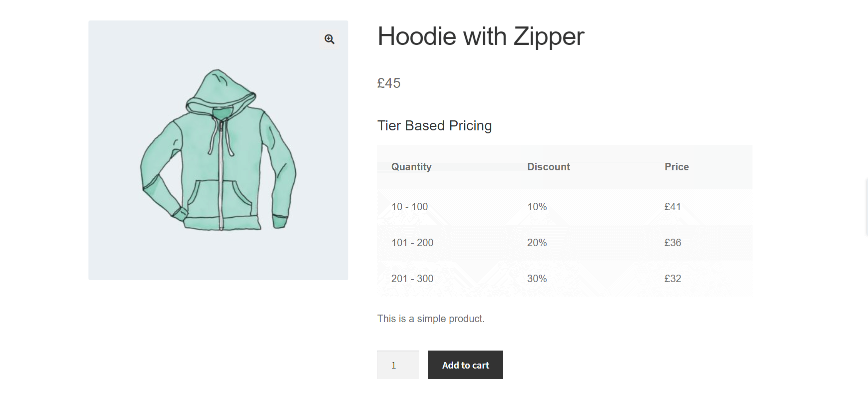The height and width of the screenshot is (404, 868).
Task: Click the 20% discount cell
Action: coord(537,243)
